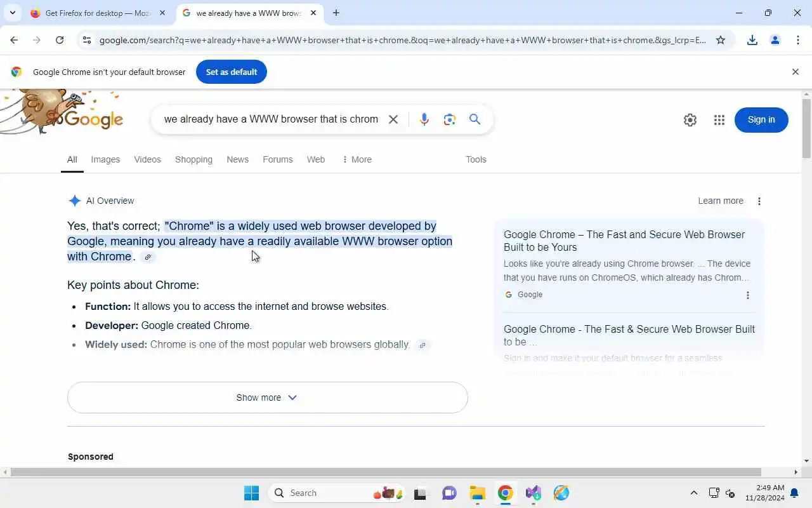Close the Get Firefox for desktop tab
The height and width of the screenshot is (508, 812).
pos(162,13)
